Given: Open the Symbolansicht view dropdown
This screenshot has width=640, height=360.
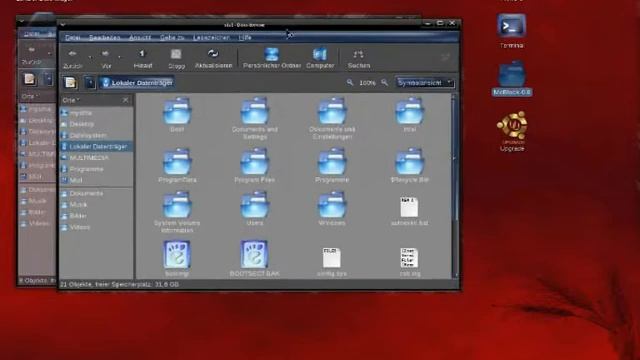Looking at the screenshot, I should coord(425,82).
